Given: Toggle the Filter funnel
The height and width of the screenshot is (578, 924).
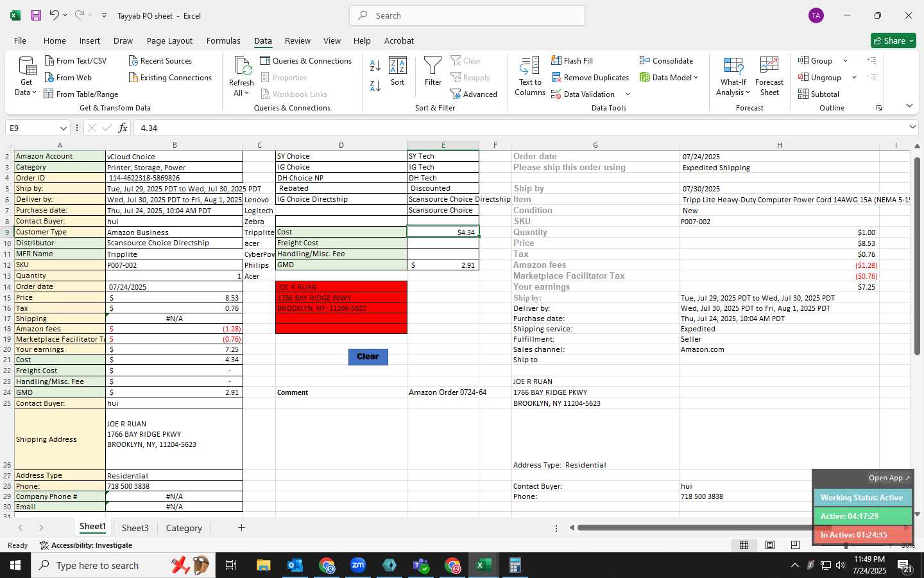Looking at the screenshot, I should [433, 71].
